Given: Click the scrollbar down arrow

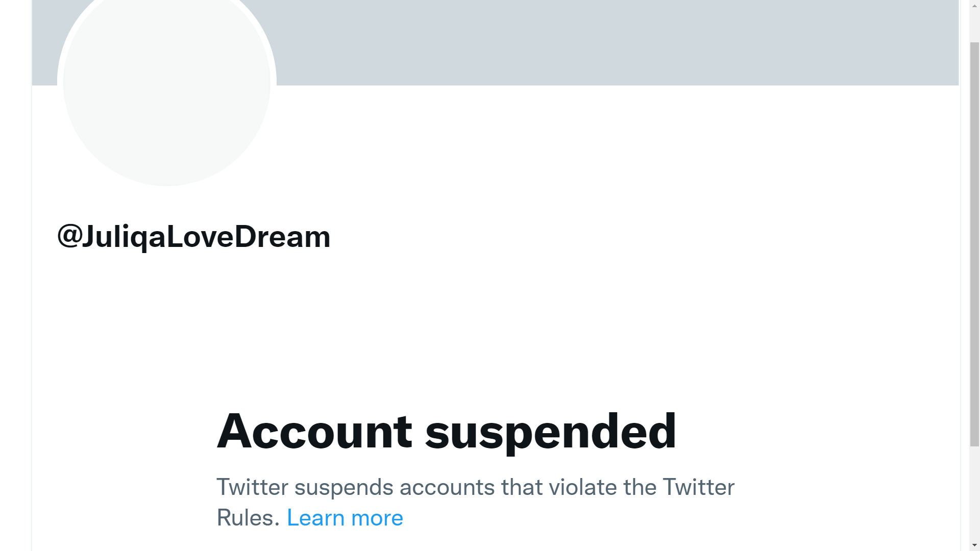Looking at the screenshot, I should (x=974, y=545).
